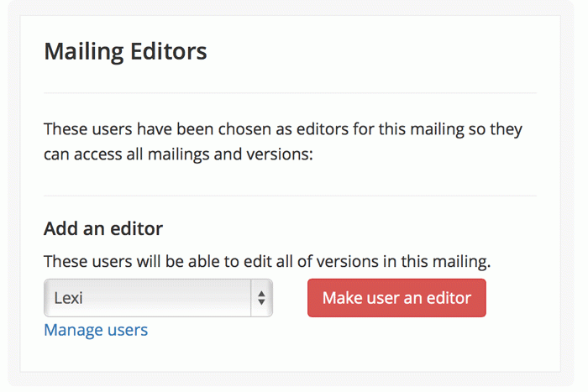Click the word 'editor' on the red button
The width and height of the screenshot is (588, 392).
(449, 298)
